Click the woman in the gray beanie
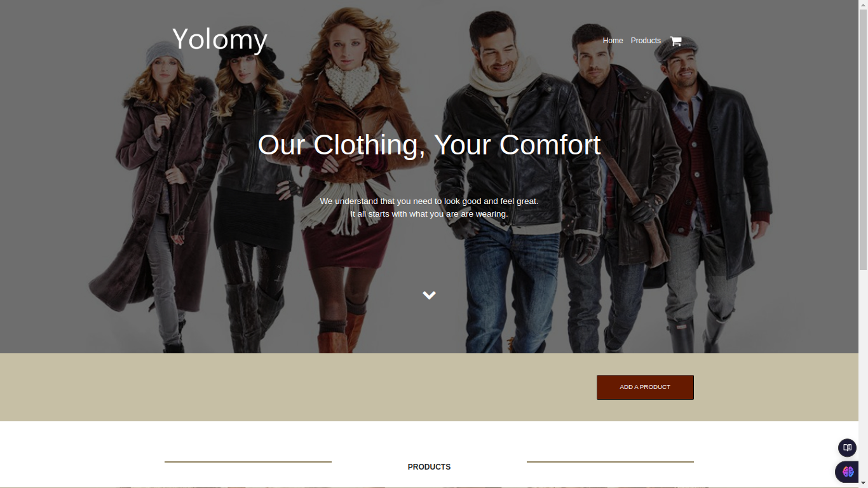This screenshot has height=488, width=868. point(159,191)
